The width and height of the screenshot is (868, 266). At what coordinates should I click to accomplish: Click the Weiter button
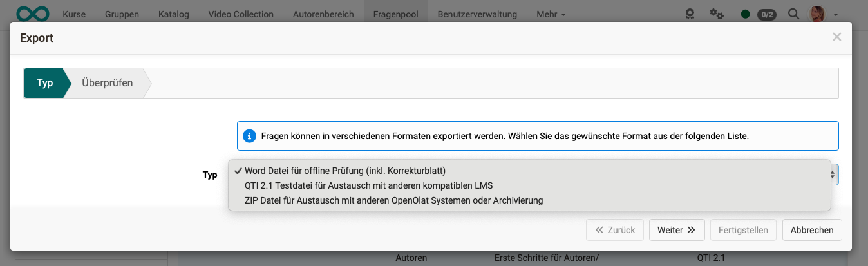676,230
